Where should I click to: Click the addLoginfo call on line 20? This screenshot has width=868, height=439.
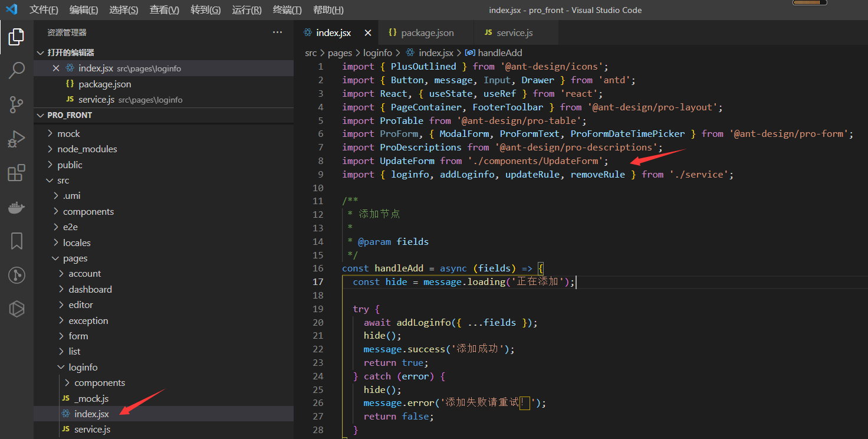(x=423, y=322)
